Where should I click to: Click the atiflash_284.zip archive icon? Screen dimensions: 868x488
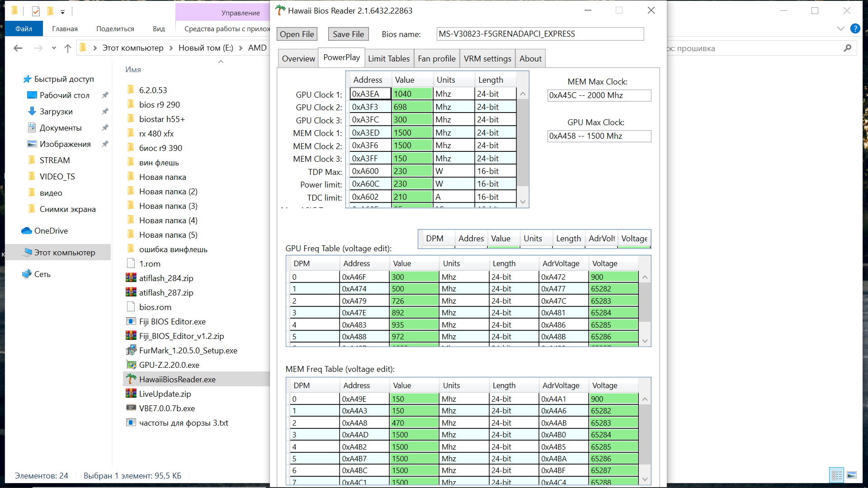[x=131, y=278]
